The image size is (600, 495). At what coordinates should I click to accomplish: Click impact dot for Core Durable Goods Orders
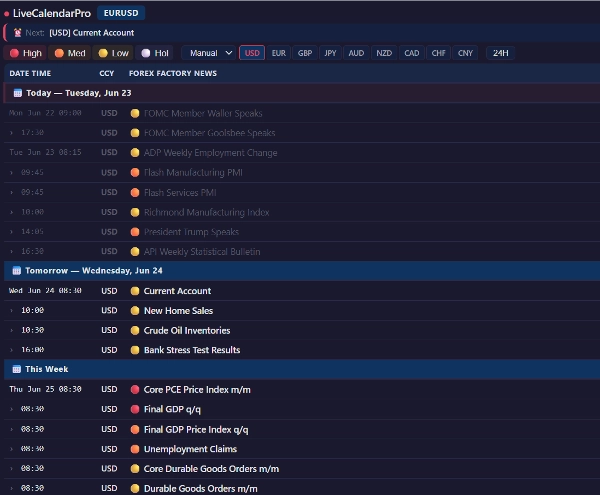[x=135, y=469]
